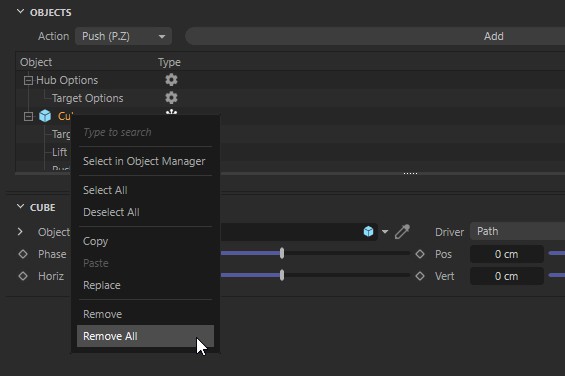Image resolution: width=565 pixels, height=376 pixels.
Task: Click the Add button
Action: (x=375, y=36)
